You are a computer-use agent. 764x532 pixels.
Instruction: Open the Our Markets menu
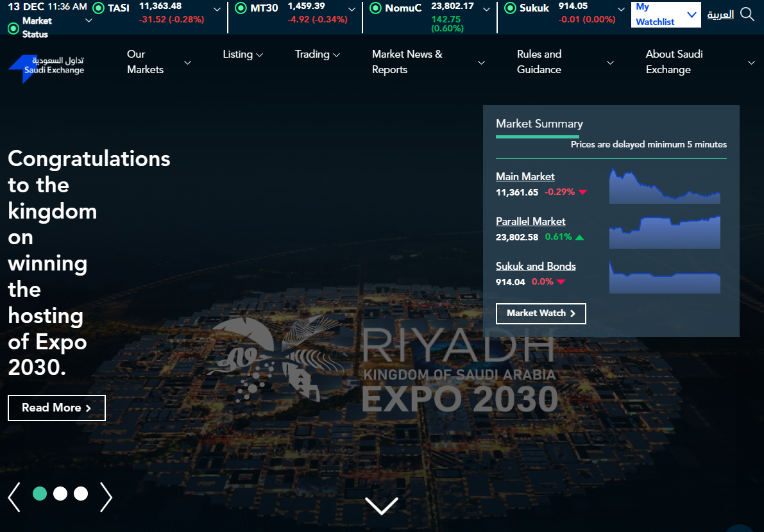[x=158, y=62]
